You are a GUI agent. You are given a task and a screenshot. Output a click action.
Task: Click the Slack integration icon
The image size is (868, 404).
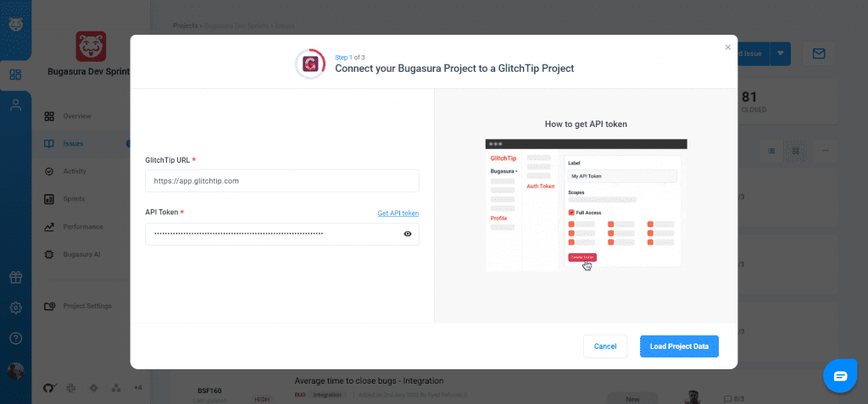[71, 389]
